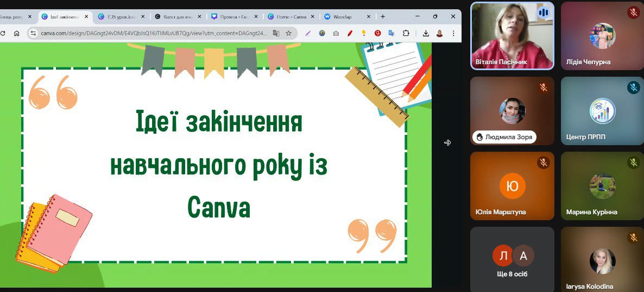Click Марина Курінна's muted mic icon
Image resolution: width=644 pixels, height=292 pixels.
point(633,163)
